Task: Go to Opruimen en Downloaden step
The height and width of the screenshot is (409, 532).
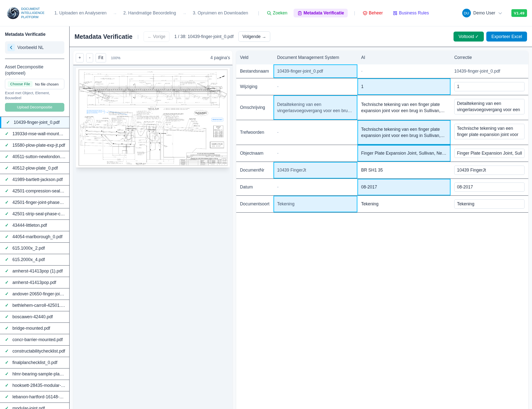Action: 220,13
